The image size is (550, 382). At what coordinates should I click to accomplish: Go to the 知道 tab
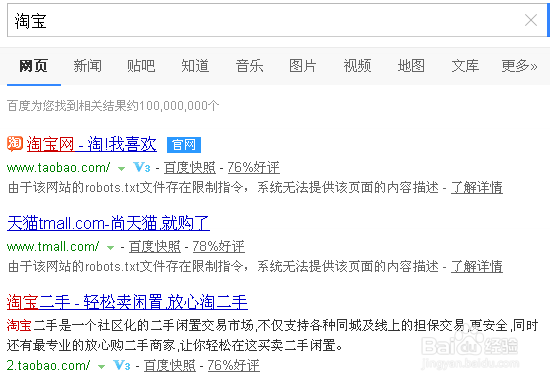pos(195,66)
